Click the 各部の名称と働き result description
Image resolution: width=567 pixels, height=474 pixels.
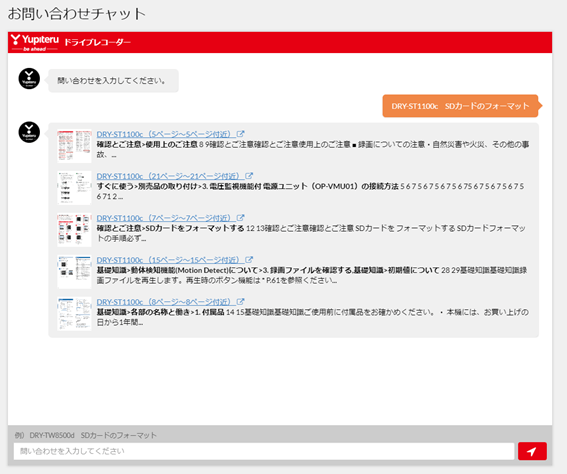[313, 317]
